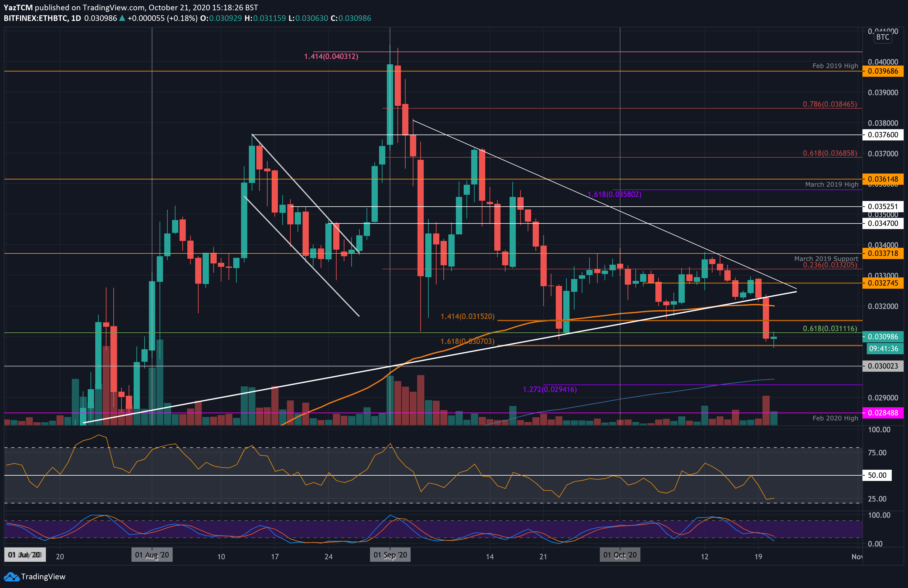The width and height of the screenshot is (908, 588).
Task: Click the 1.414(0.031520) fib label
Action: pyautogui.click(x=467, y=316)
